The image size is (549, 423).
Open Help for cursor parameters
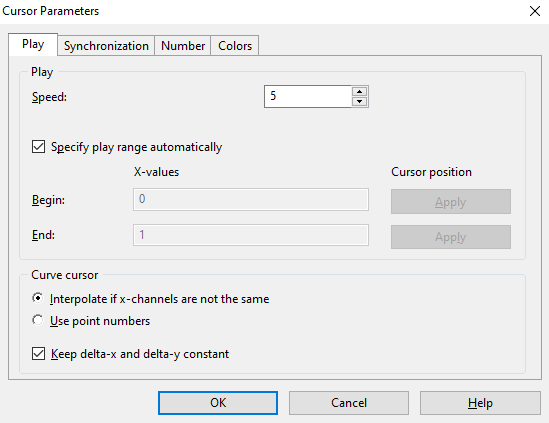pos(480,403)
